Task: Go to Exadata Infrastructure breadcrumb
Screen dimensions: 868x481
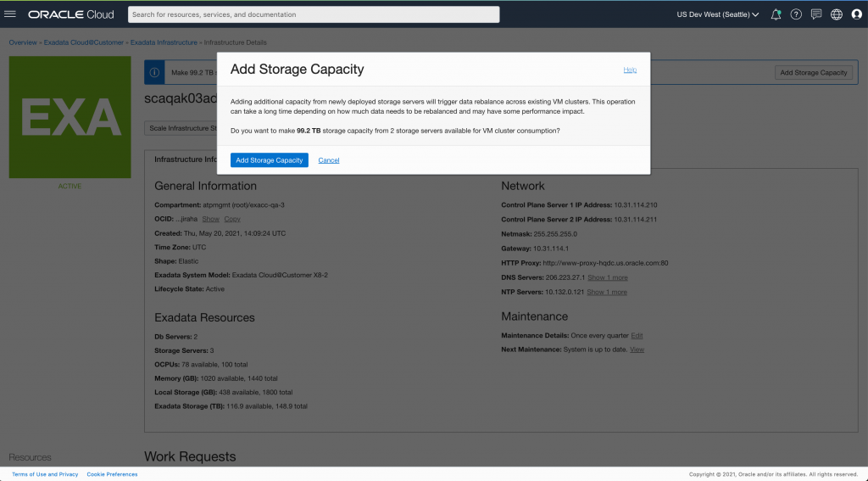Action: tap(164, 42)
